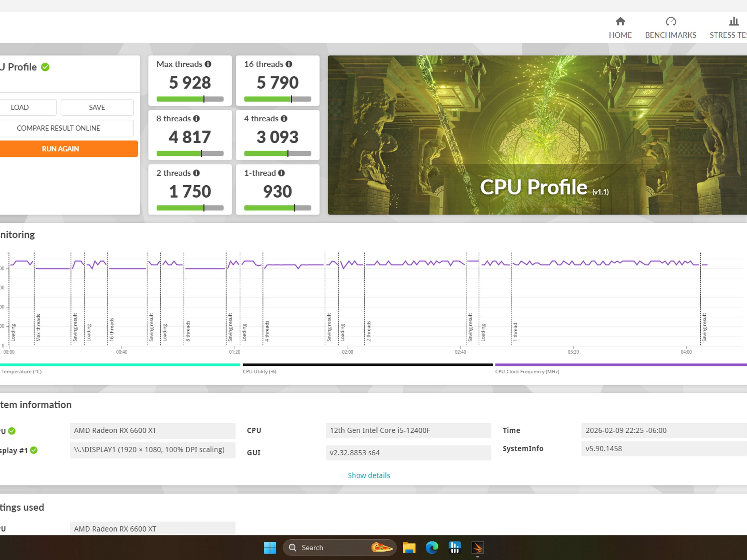The image size is (747, 560).
Task: Launch Microsoft Edge from the taskbar
Action: tap(432, 548)
